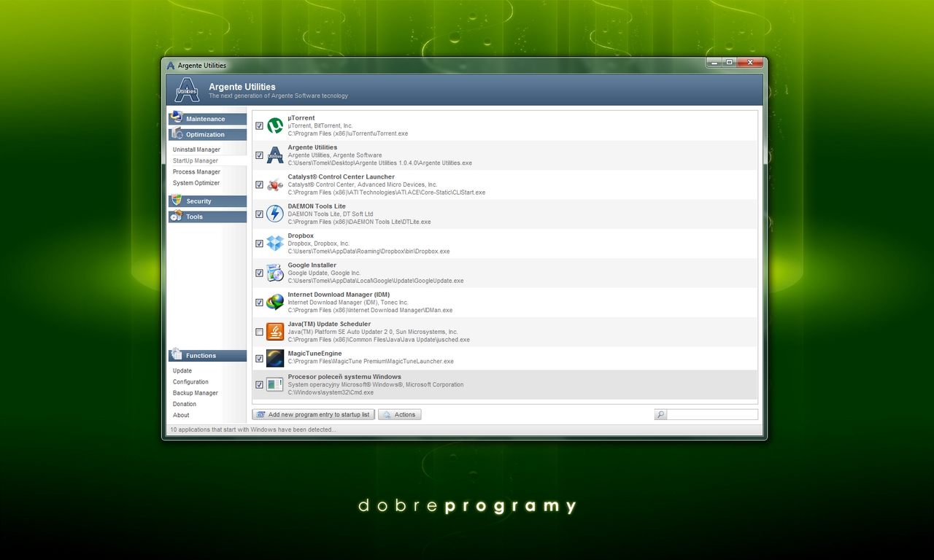Click Add new program entry button
The width and height of the screenshot is (934, 560).
pyautogui.click(x=313, y=414)
